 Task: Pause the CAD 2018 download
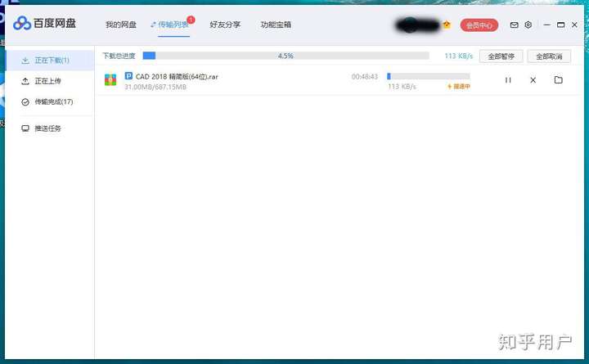click(508, 80)
